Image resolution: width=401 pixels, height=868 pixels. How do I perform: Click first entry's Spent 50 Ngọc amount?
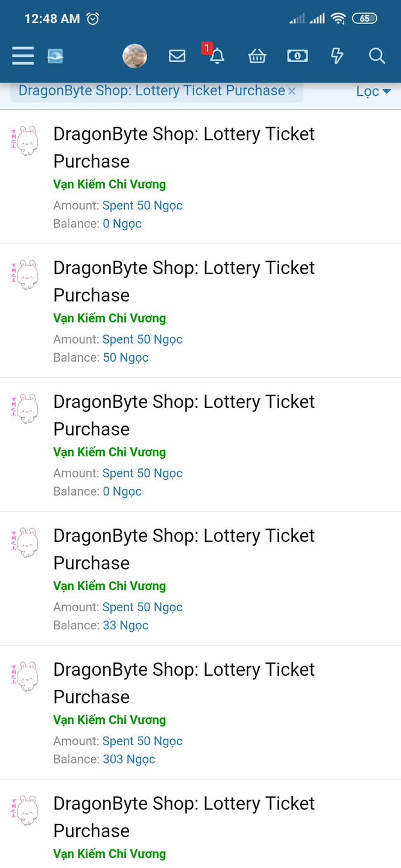142,206
